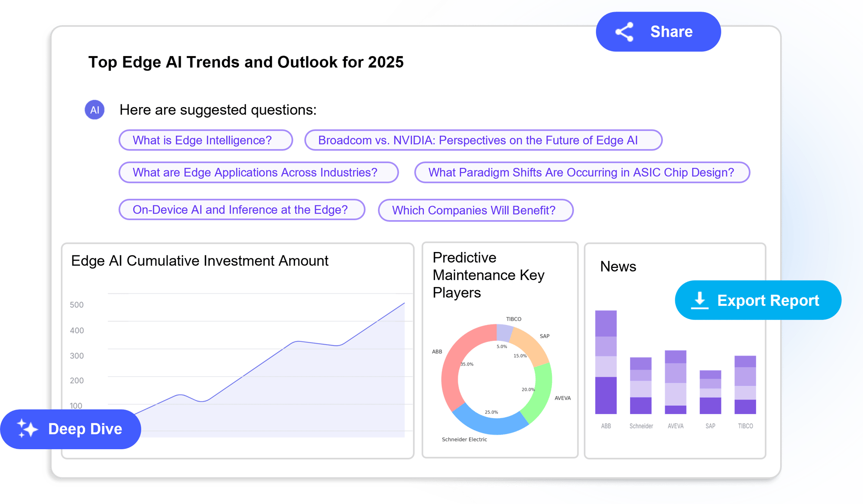Click the 'AVEVA' donut chart label

point(563,398)
